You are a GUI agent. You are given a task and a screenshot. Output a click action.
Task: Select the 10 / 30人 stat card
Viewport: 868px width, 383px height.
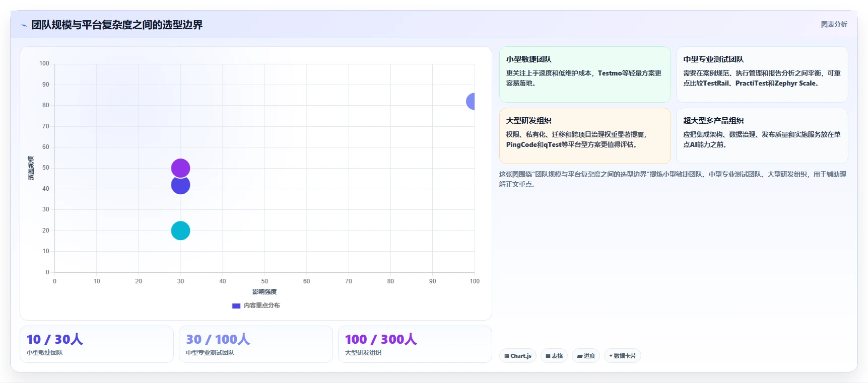(x=97, y=344)
